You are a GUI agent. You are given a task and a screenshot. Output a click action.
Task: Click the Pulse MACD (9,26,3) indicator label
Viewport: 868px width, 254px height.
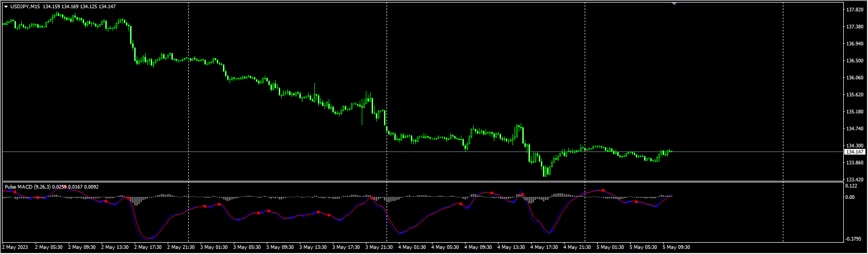point(27,187)
